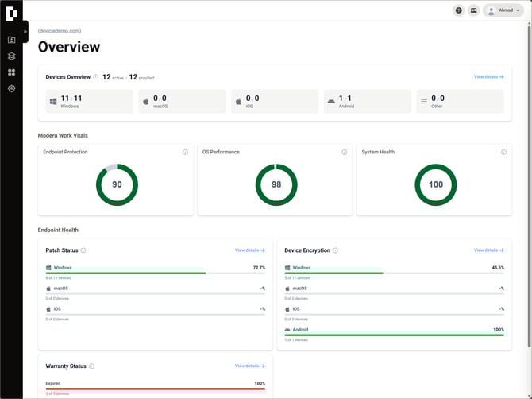Click the Device Encryption Windows progress bar
532x399 pixels.
pos(395,273)
